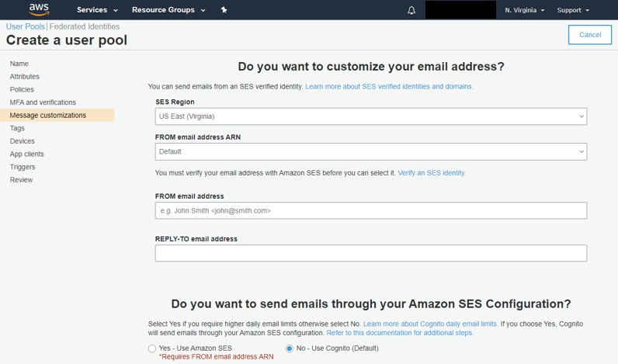Expand the Services menu
Viewport: 618px width, 364px height.
pos(97,10)
